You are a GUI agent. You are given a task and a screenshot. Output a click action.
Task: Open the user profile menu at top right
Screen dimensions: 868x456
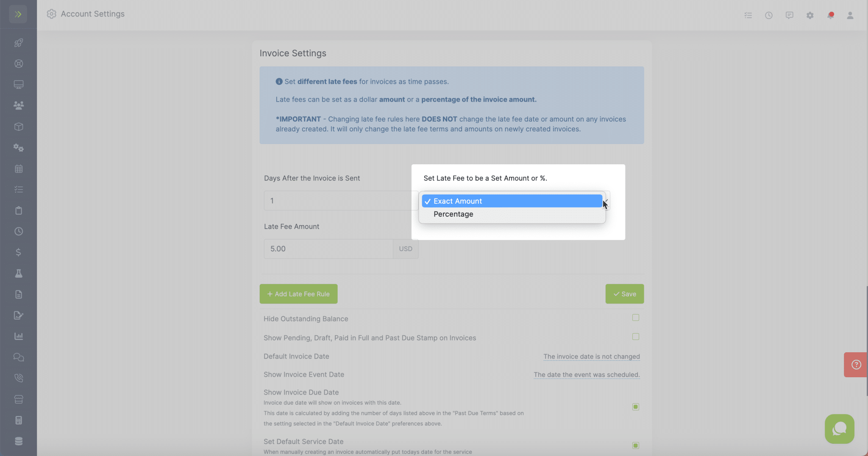850,16
